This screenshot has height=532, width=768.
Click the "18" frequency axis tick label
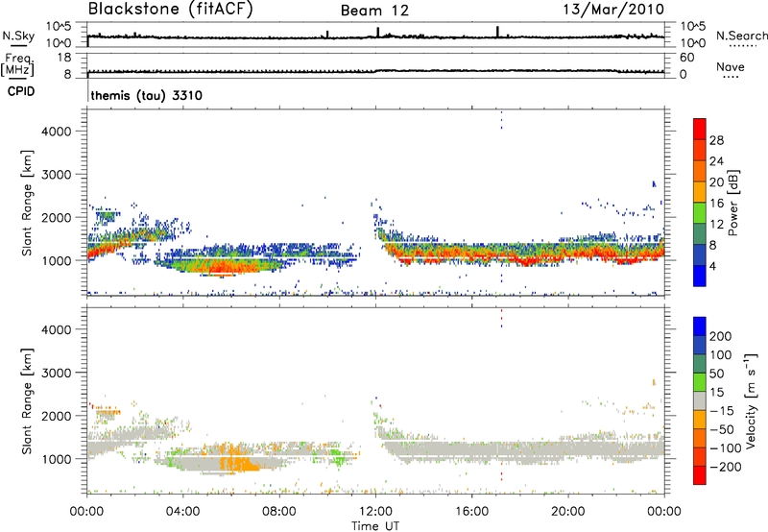pyautogui.click(x=64, y=58)
